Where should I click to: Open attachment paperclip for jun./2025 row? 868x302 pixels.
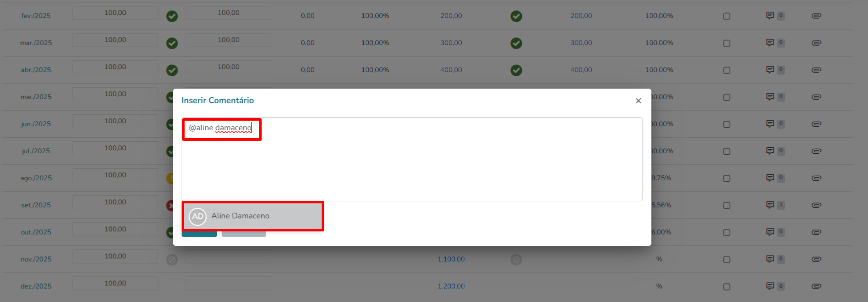tap(816, 124)
